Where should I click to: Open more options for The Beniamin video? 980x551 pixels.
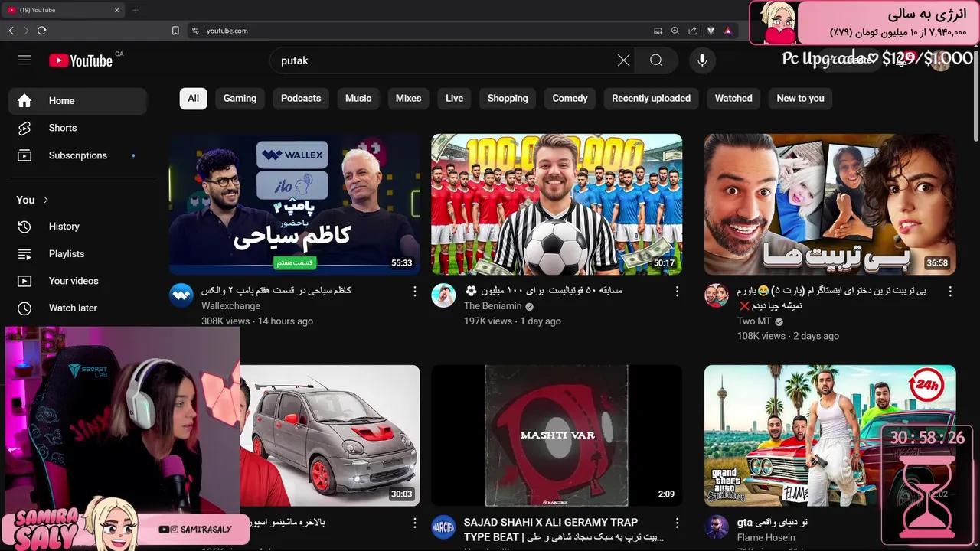coord(677,292)
